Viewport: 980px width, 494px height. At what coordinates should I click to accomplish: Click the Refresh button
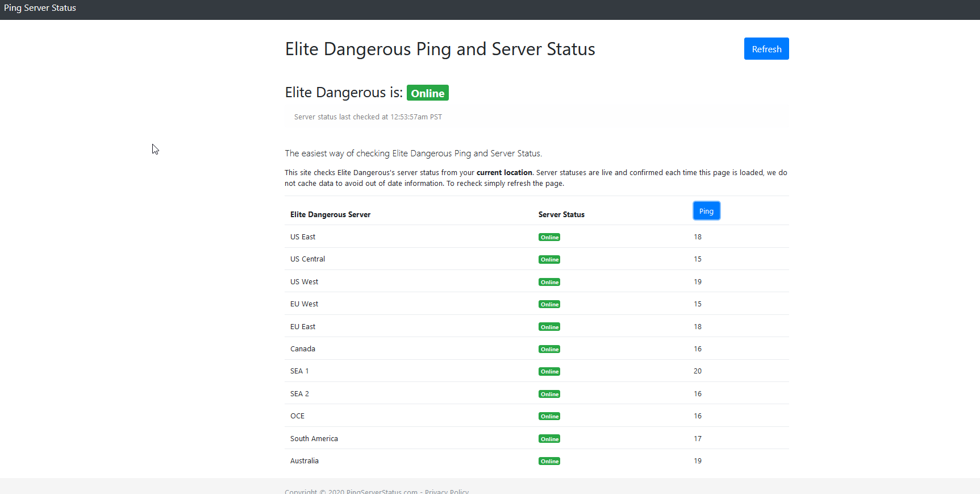pos(766,49)
